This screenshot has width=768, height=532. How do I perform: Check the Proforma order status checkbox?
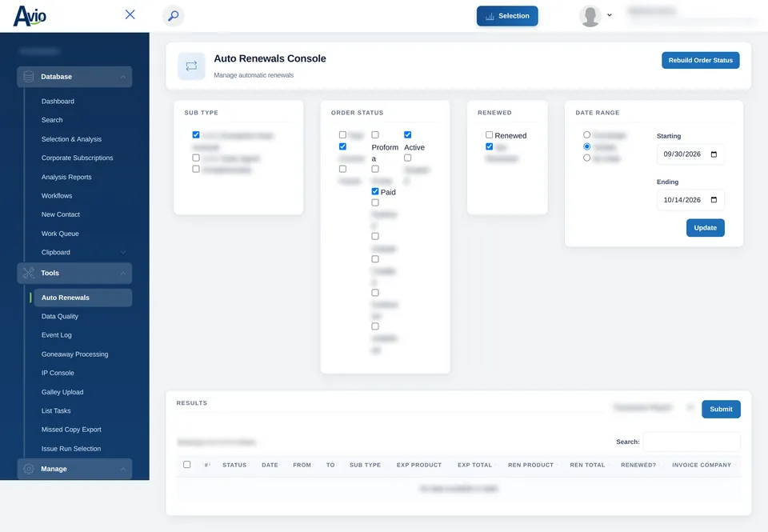pyautogui.click(x=375, y=134)
